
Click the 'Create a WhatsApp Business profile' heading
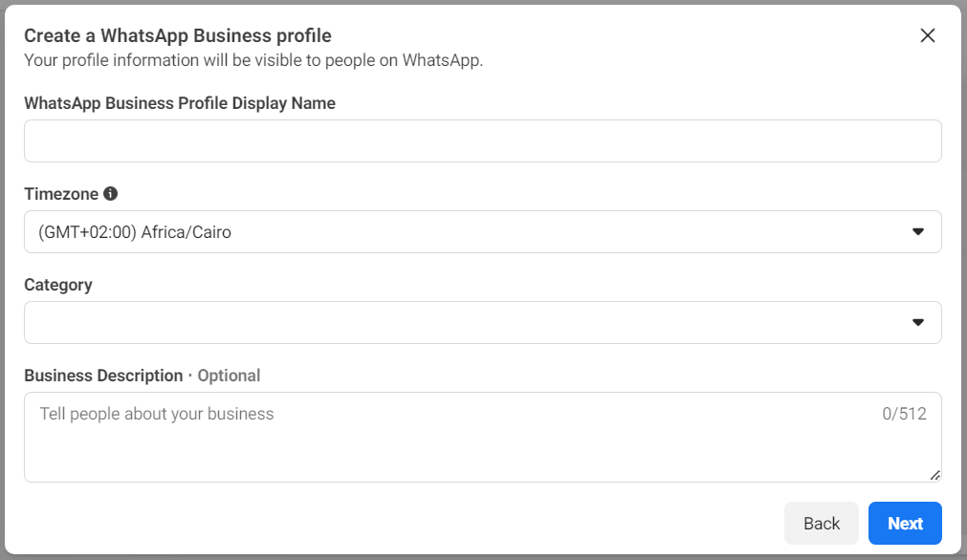[x=178, y=35]
